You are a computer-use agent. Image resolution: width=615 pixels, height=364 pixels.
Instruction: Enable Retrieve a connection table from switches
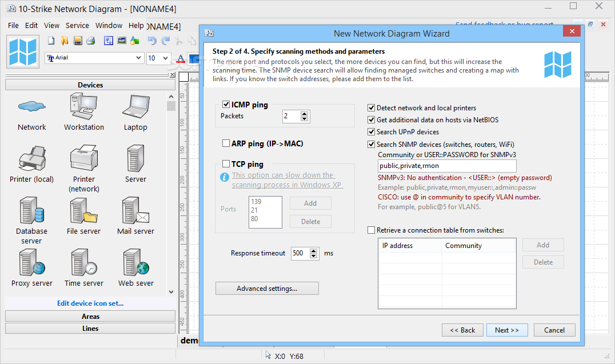pyautogui.click(x=371, y=230)
